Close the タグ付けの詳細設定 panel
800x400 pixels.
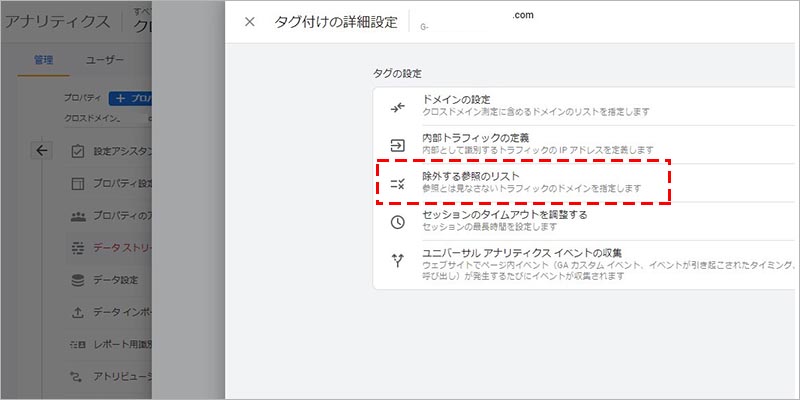250,22
